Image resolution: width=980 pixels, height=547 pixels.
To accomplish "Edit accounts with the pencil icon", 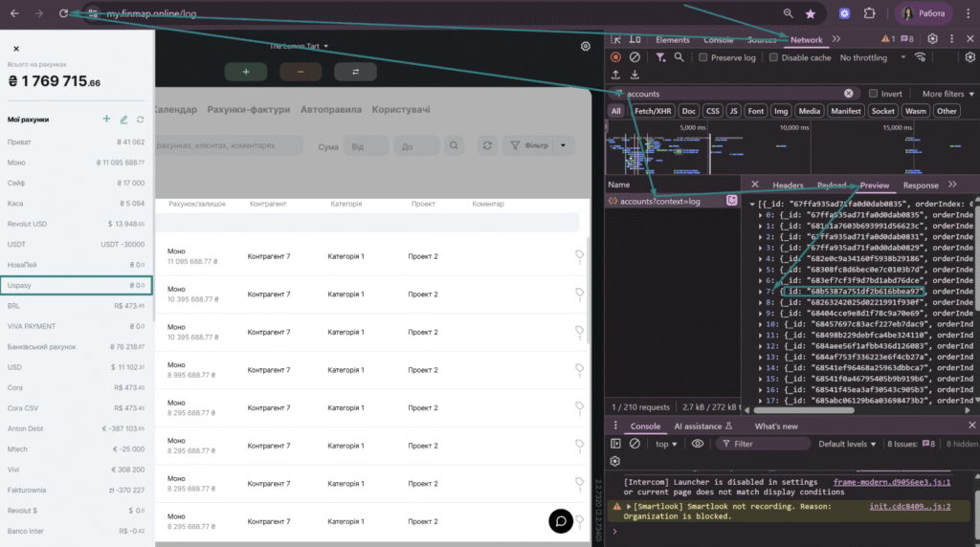I will (123, 120).
